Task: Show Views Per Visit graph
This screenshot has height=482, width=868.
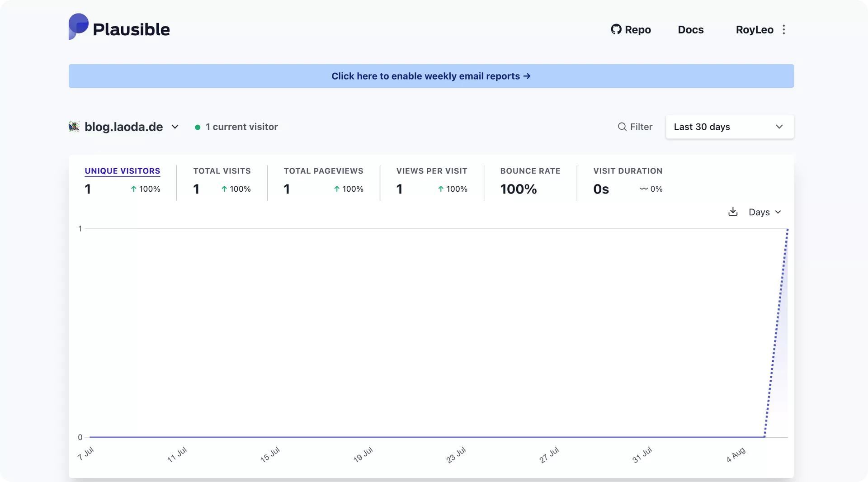Action: click(431, 171)
